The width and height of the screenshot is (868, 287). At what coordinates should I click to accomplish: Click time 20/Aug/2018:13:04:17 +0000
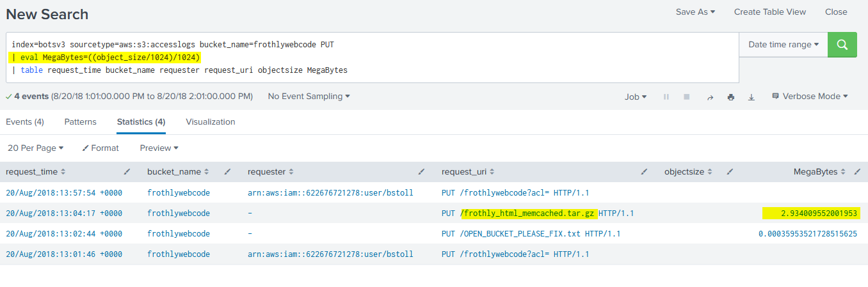[x=64, y=213]
